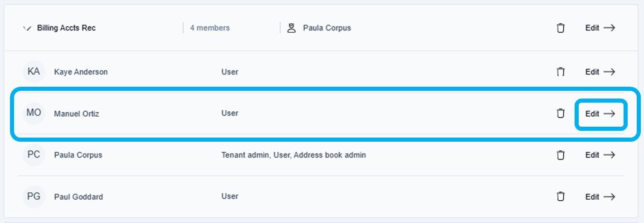Viewport: 644px width, 223px height.
Task: Delete Paula Corpus from the group
Action: (561, 155)
